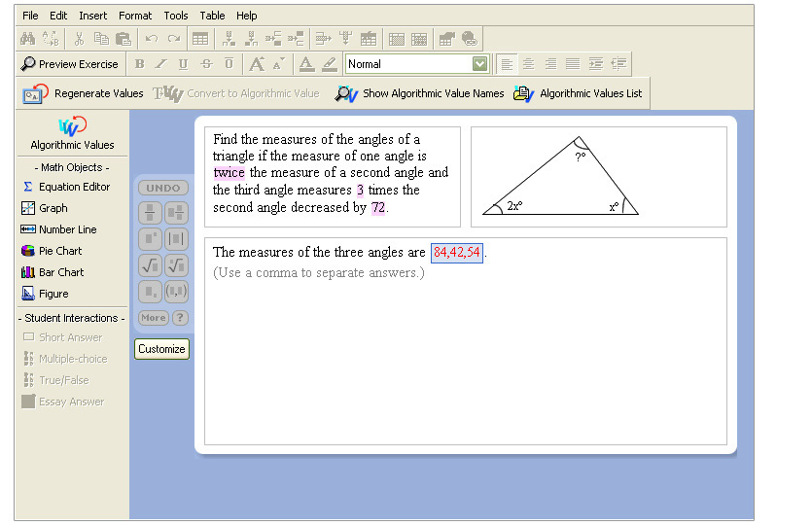Insert a Number Line object
Viewport: 812px width, 526px height.
[58, 229]
